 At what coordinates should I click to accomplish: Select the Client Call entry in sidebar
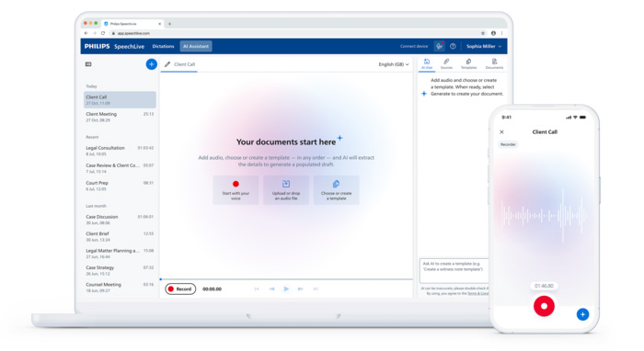click(120, 99)
